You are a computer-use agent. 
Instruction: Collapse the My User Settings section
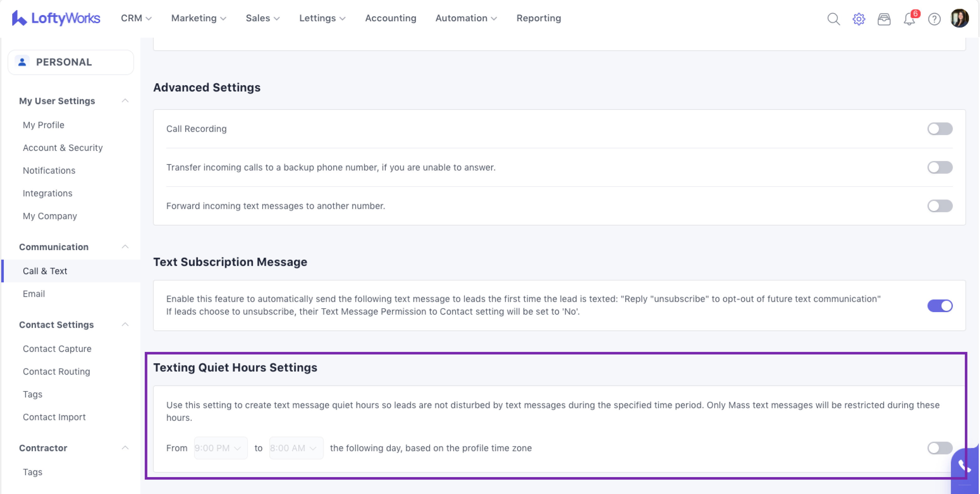[x=125, y=101]
